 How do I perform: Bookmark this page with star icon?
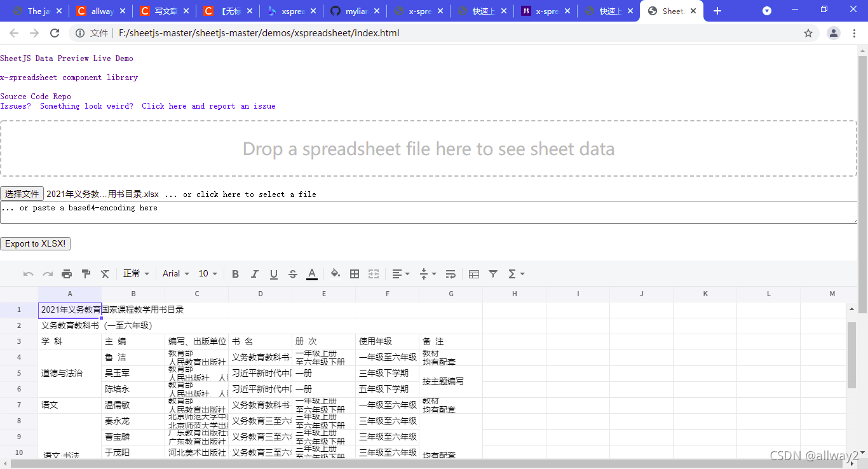click(808, 33)
